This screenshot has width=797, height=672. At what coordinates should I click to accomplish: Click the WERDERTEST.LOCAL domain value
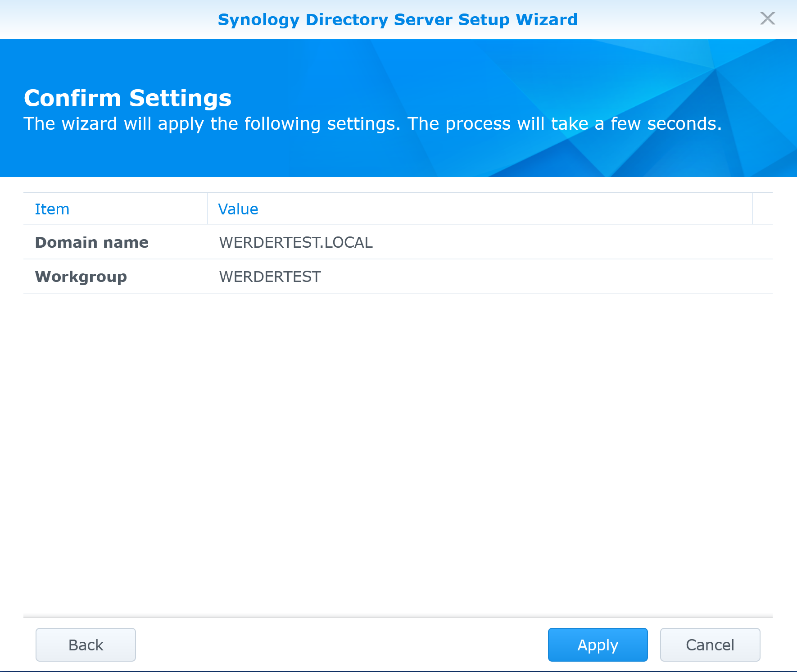click(x=295, y=242)
